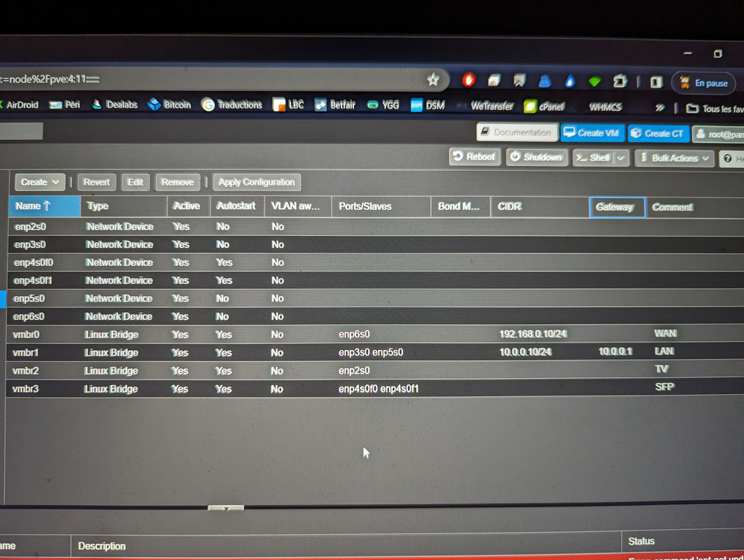
Task: Click the Edit button
Action: [135, 182]
